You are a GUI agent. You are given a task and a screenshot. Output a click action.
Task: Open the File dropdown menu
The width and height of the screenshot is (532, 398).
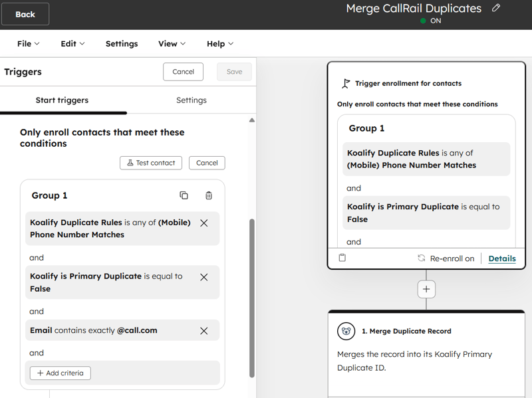point(27,43)
